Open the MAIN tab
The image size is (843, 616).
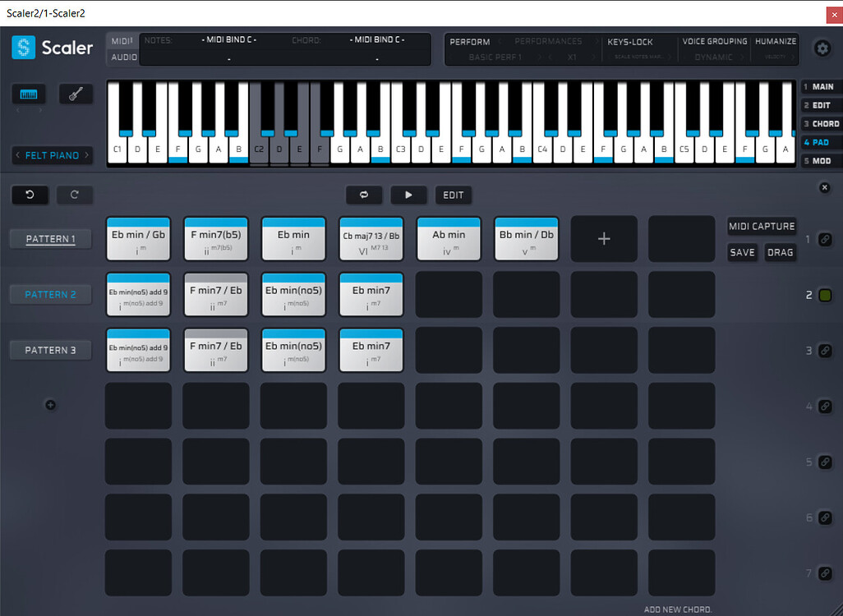[x=821, y=85]
